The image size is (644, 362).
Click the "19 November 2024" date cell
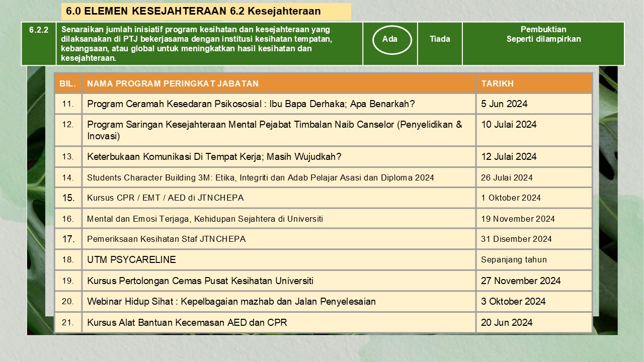pyautogui.click(x=518, y=219)
